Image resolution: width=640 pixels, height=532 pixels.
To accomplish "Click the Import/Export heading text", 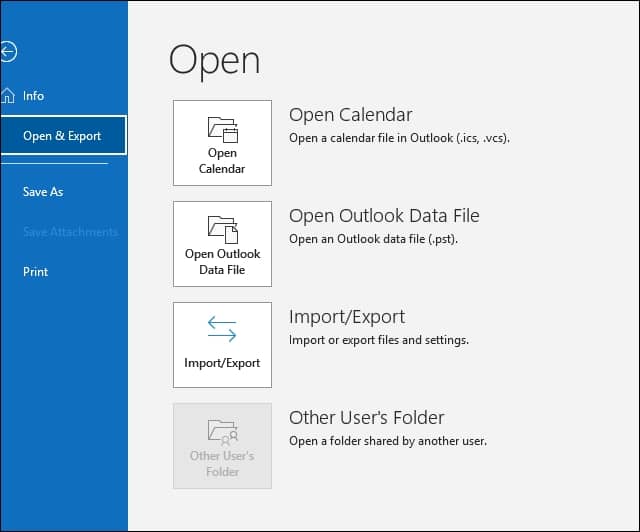I will pos(347,317).
